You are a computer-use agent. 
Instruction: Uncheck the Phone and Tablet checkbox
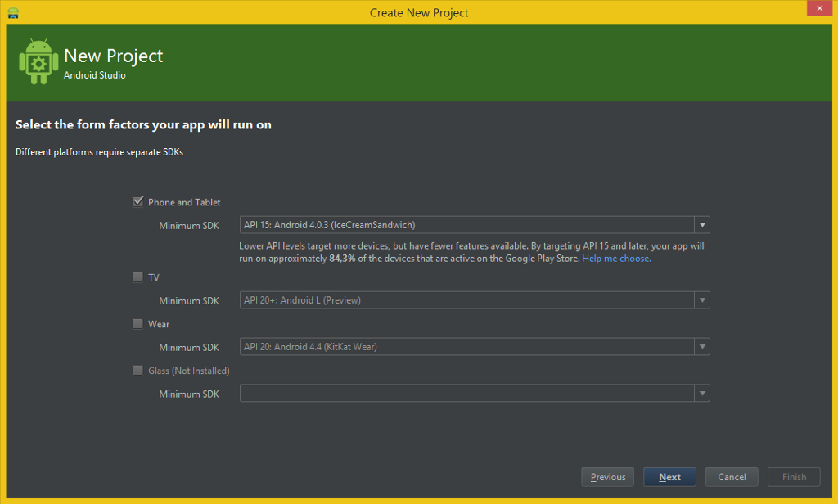(x=137, y=202)
